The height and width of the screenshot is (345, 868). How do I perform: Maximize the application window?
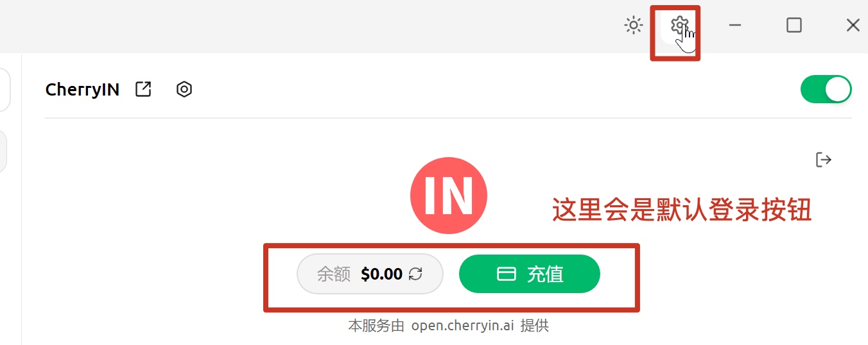coord(794,26)
